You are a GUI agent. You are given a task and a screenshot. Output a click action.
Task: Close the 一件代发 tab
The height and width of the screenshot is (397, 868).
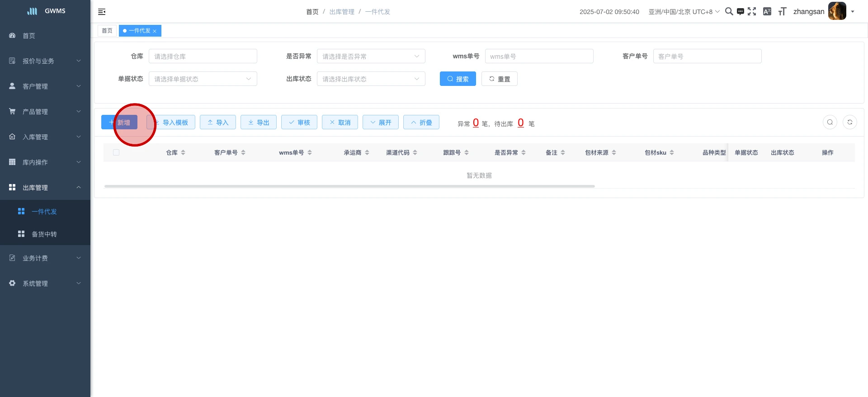pos(155,31)
